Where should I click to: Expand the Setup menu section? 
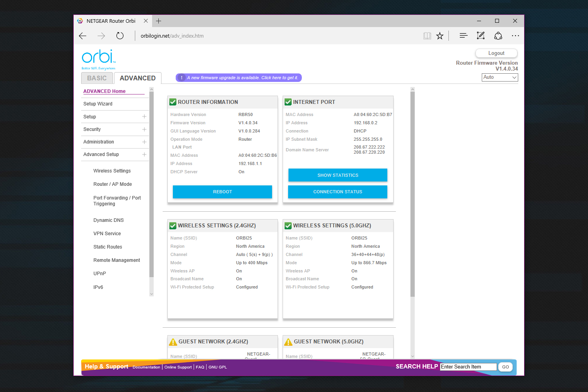point(144,116)
